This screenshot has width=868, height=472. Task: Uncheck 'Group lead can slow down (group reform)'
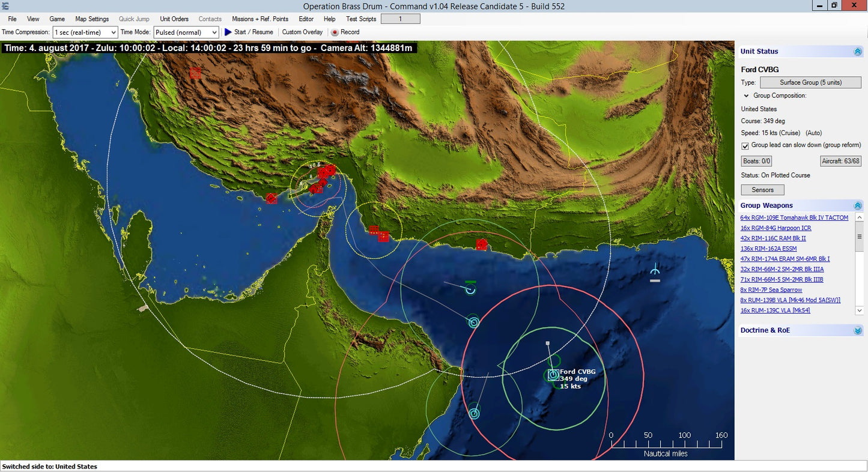pyautogui.click(x=745, y=146)
